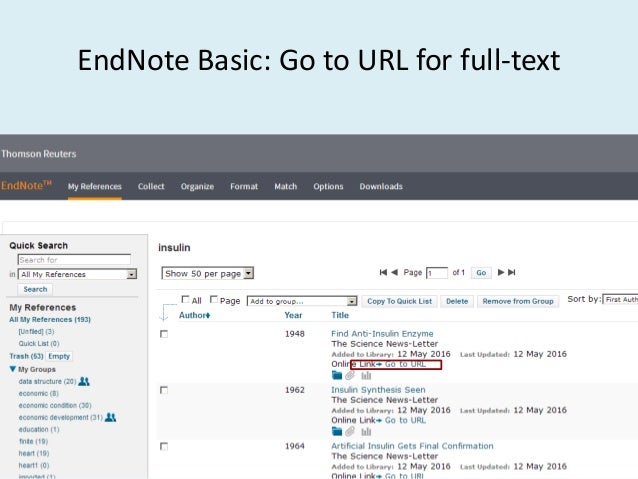Click shared group icon beside economic development
Screen dimensions: 638x479
[110, 417]
